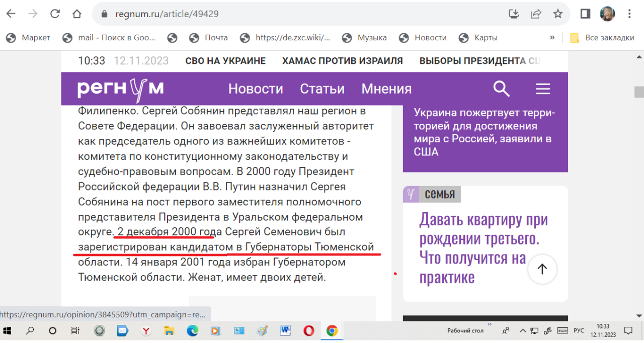Open the семья category tag
The height and width of the screenshot is (343, 644).
click(432, 194)
